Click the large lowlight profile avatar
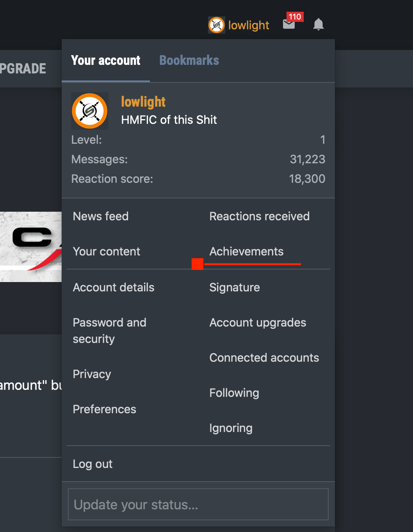Screen dimensions: 413x532 coord(90,111)
